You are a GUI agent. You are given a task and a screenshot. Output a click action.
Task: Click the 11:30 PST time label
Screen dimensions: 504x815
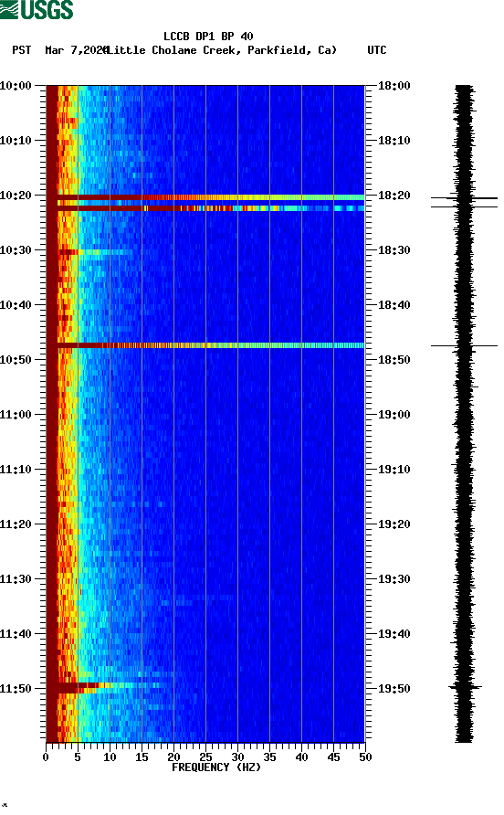(16, 579)
